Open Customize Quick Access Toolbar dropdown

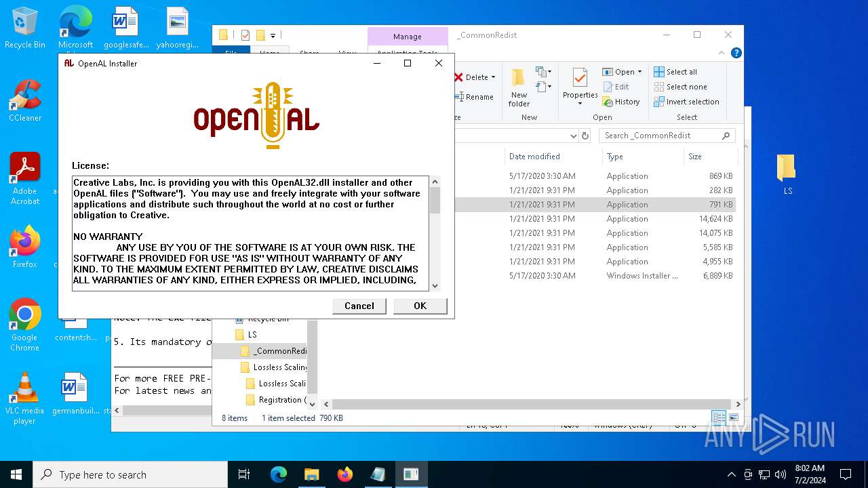click(273, 35)
